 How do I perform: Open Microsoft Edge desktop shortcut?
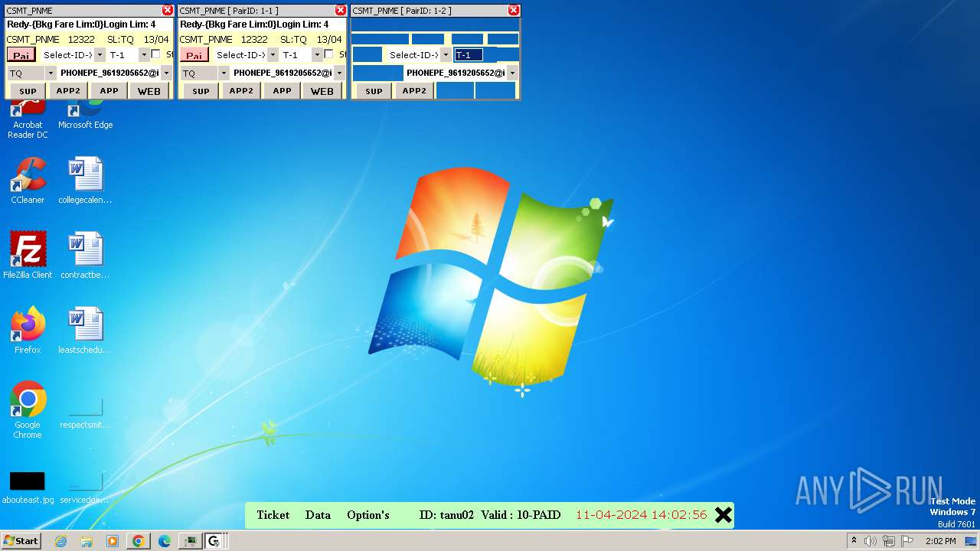[x=85, y=115]
